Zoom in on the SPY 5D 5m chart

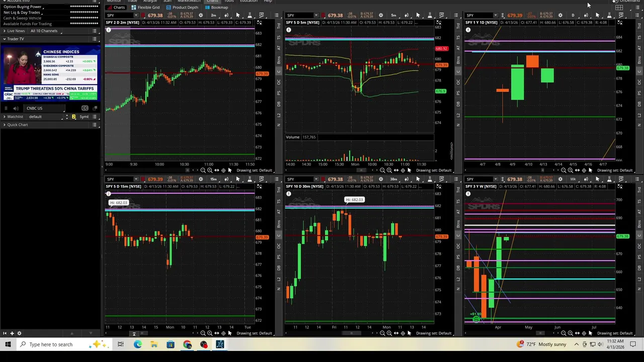[389, 170]
